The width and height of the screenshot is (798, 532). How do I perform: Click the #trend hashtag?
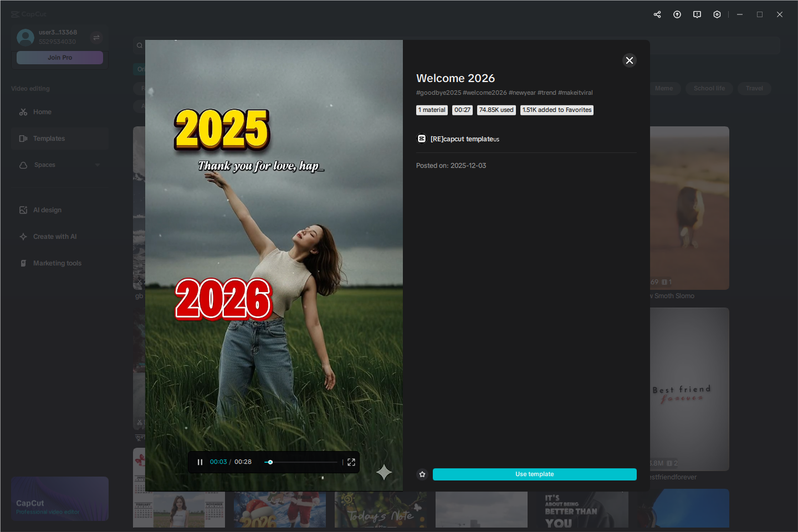pos(547,93)
